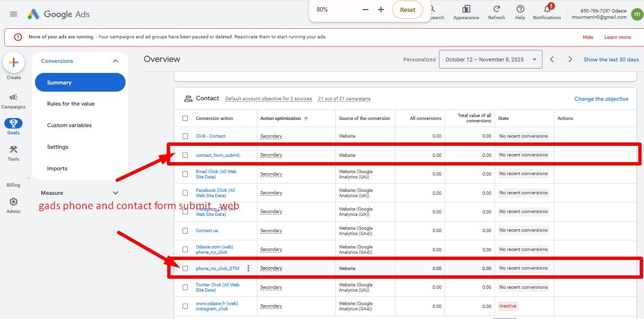Check the phone_no_click_GTM row checkbox

pyautogui.click(x=185, y=268)
